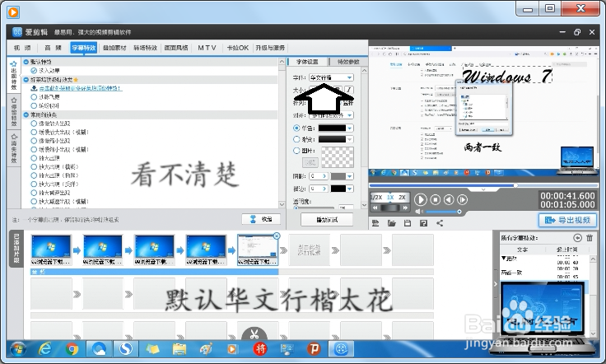Step back one frame in the preview

pyautogui.click(x=449, y=199)
